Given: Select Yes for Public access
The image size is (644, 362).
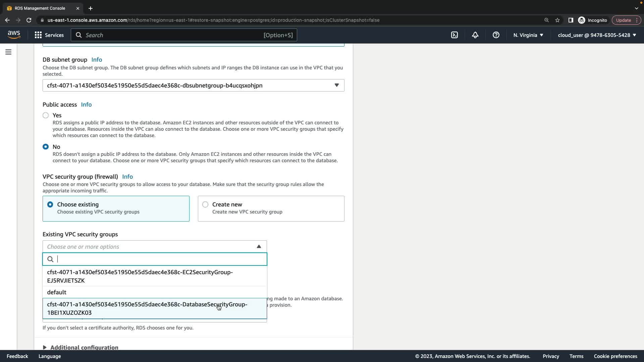Looking at the screenshot, I should pos(46,115).
